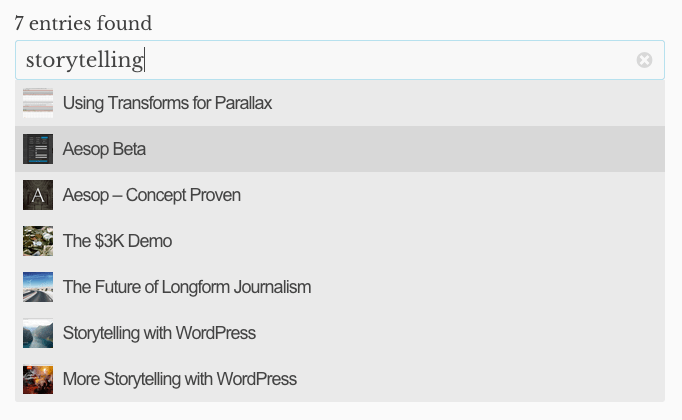The image size is (682, 420).
Task: Choose The $3K Demo thumbnail image
Action: coord(38,241)
